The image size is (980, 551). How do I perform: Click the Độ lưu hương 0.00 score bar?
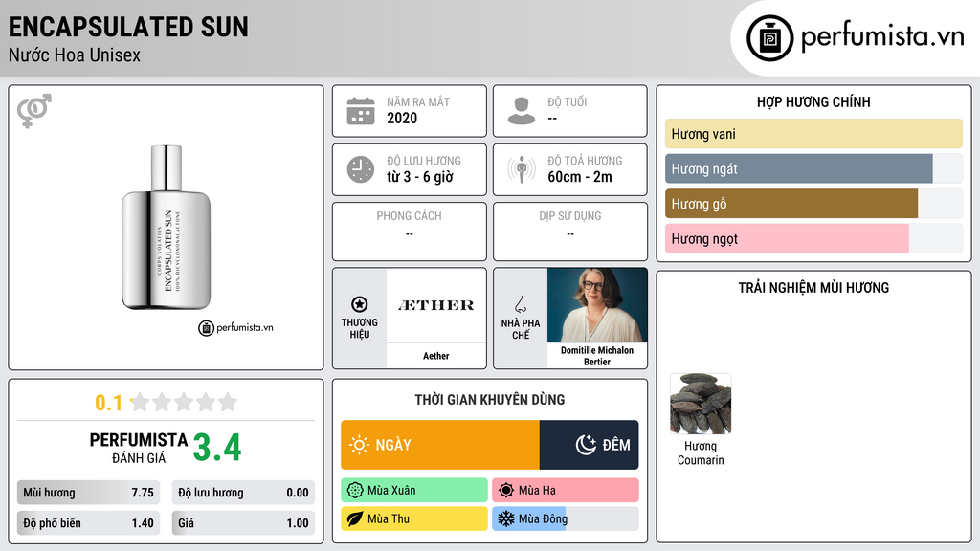243,493
